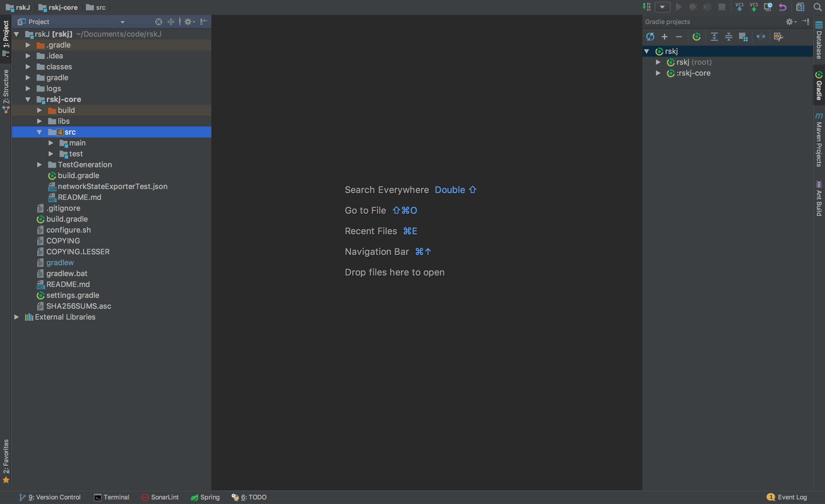
Task: Collapse the src folder in tree
Action: coord(39,132)
